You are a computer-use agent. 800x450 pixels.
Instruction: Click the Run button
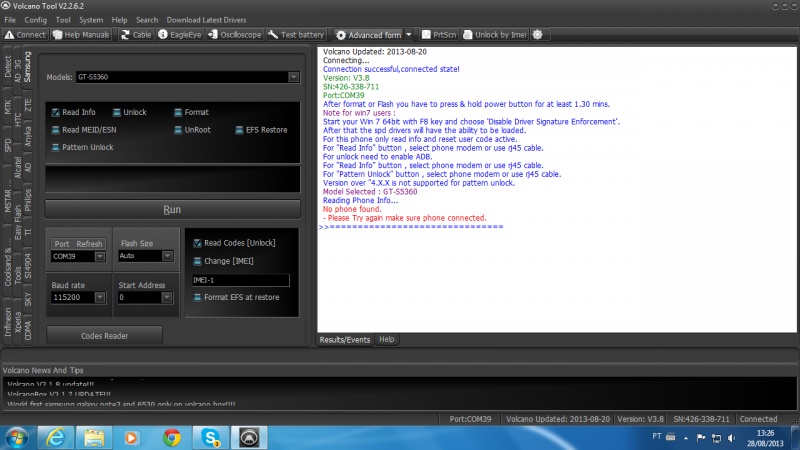[x=172, y=210]
